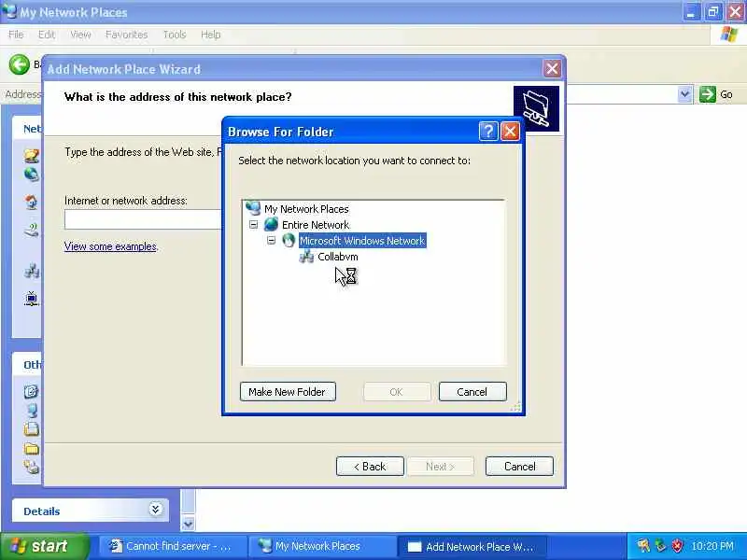Click Set up wireless network icon
747x560 pixels.
[32, 231]
